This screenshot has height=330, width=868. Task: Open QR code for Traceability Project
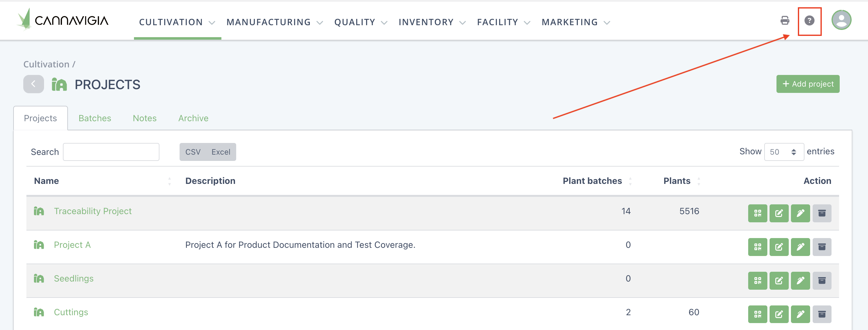coord(758,213)
